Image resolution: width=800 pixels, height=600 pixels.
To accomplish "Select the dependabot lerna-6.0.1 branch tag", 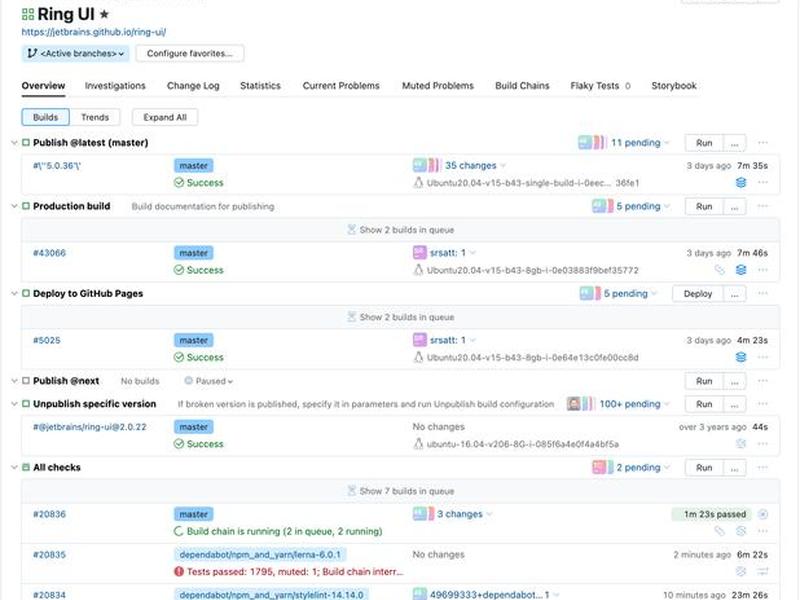I will tap(260, 555).
